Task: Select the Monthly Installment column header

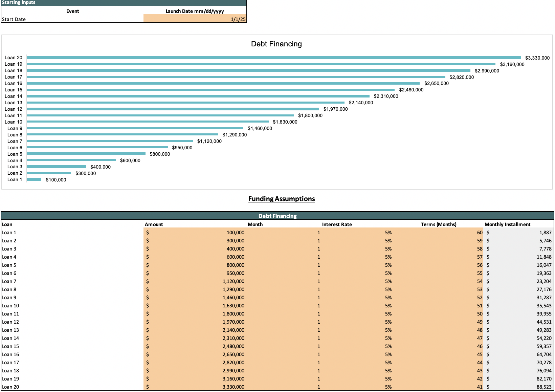Action: [507, 224]
